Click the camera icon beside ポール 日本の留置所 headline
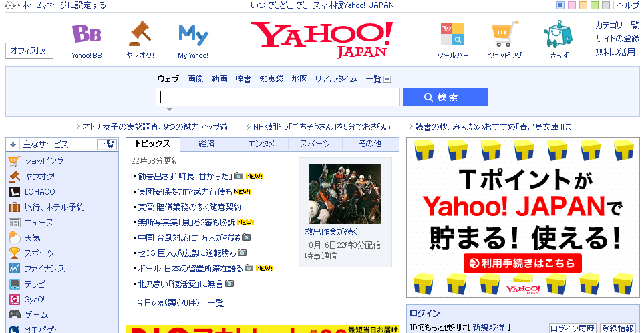644x333 pixels. point(249,268)
